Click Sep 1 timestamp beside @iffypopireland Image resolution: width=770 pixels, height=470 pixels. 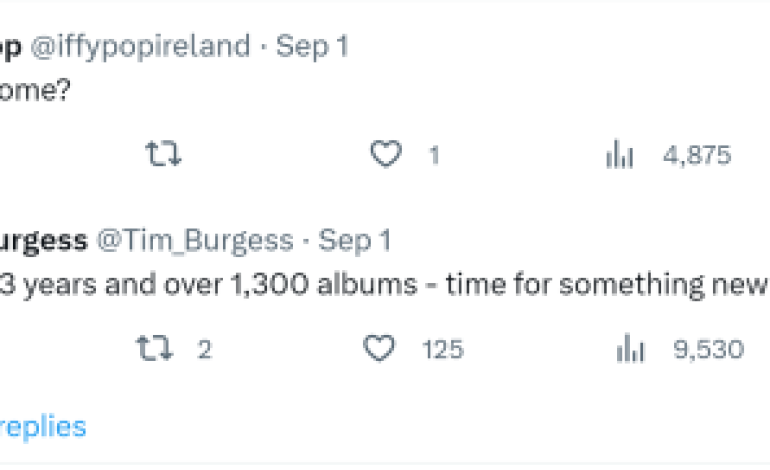(312, 47)
